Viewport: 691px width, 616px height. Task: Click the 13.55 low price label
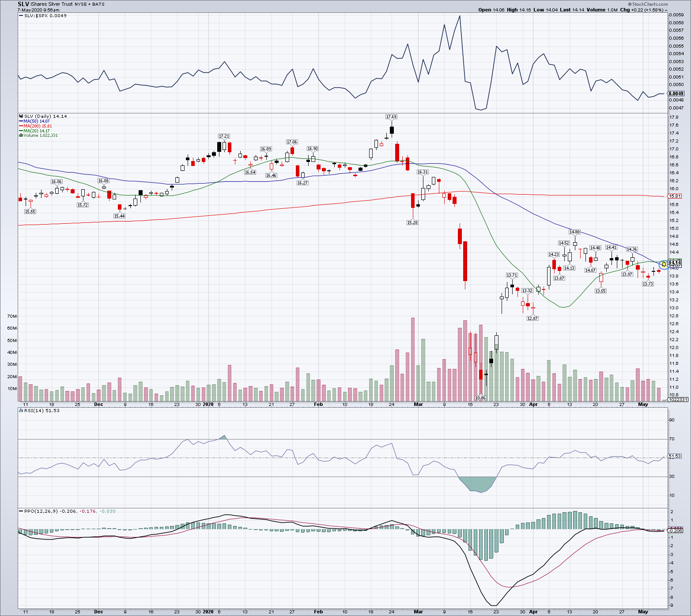pyautogui.click(x=600, y=291)
